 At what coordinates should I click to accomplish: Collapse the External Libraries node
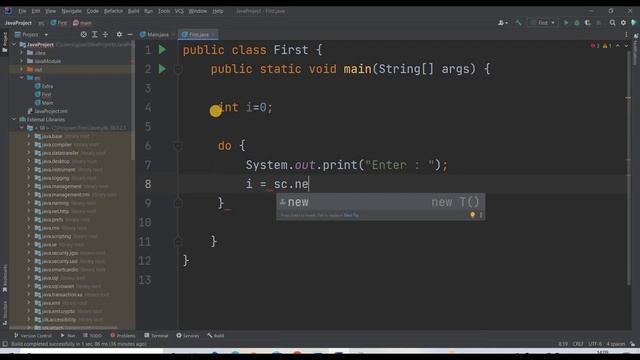click(x=15, y=120)
